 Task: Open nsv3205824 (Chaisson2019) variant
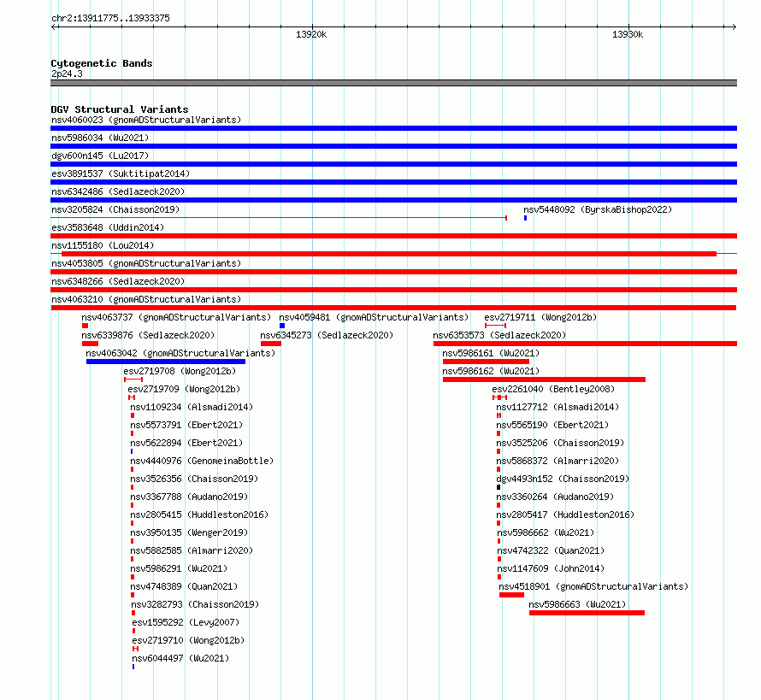coord(115,209)
